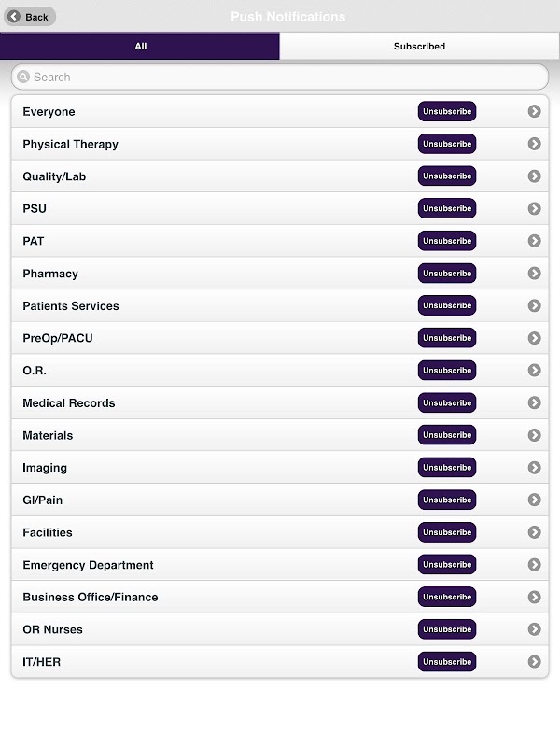
Task: Expand the OR Nurses row chevron
Action: click(x=534, y=629)
